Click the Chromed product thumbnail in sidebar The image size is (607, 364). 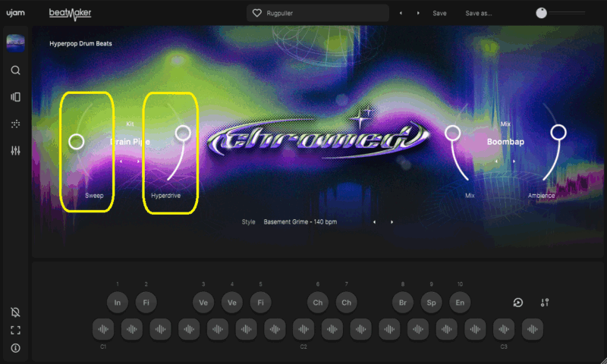pos(15,43)
